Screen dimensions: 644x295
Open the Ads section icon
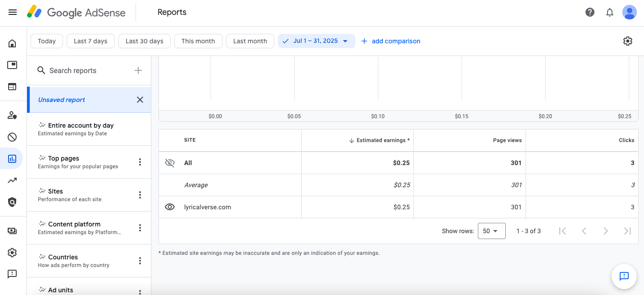(12, 65)
